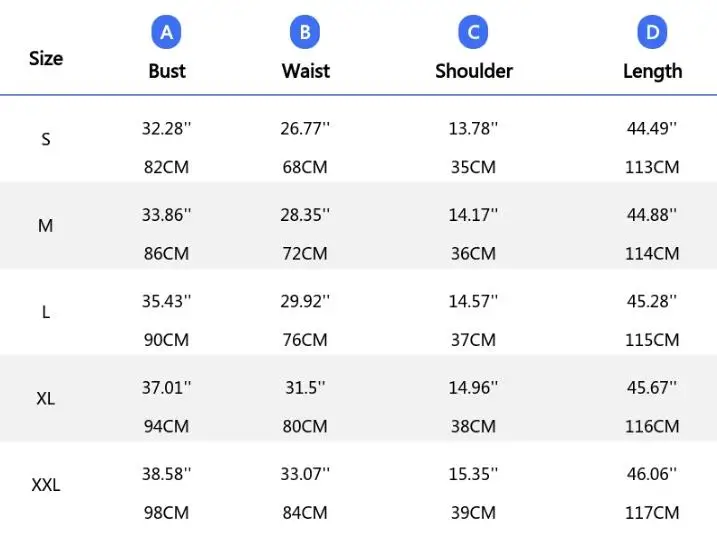Select the 37CM shoulder measurement
Viewport: 717px width, 537px height.
(x=473, y=340)
